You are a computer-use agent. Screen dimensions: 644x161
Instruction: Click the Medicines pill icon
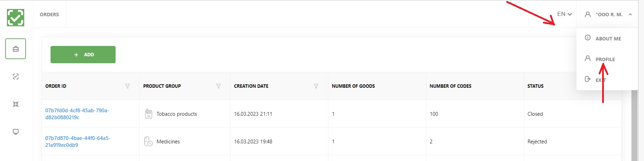[148, 141]
